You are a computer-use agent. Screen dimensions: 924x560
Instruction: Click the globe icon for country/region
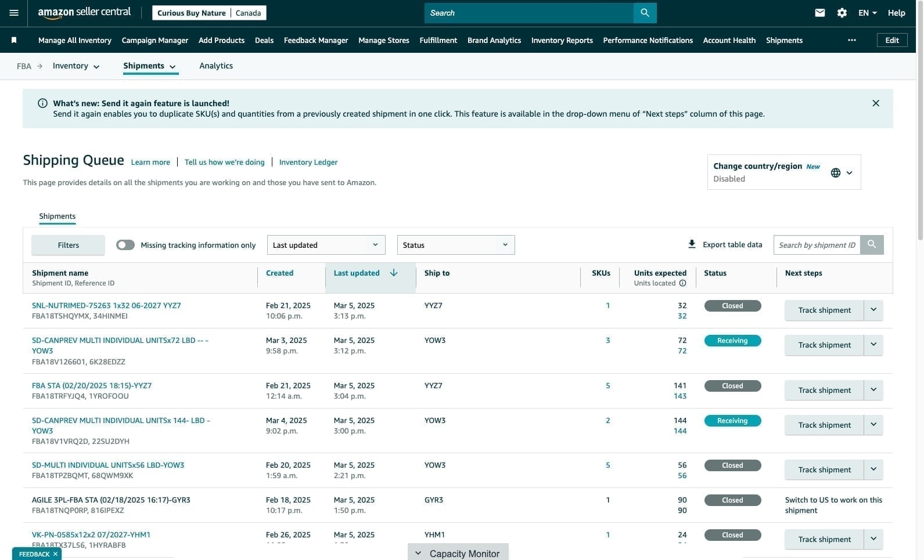tap(835, 172)
